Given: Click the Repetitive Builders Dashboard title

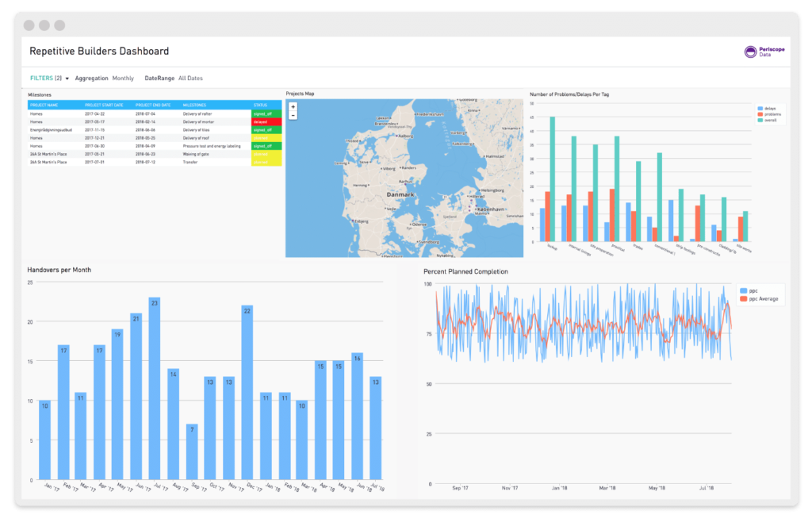Looking at the screenshot, I should pyautogui.click(x=99, y=52).
